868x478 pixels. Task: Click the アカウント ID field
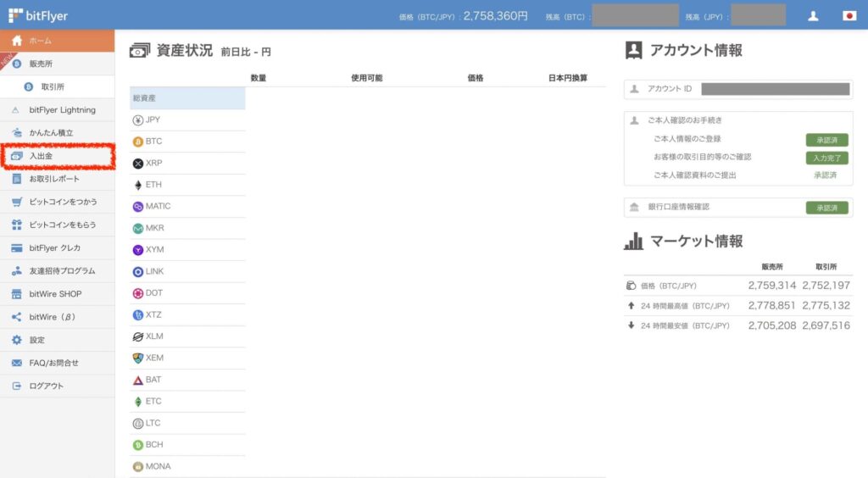(738, 89)
